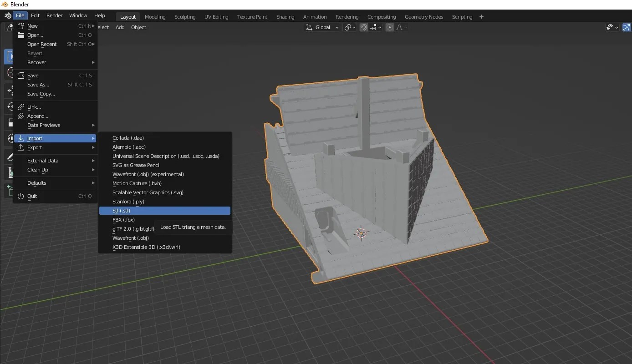The width and height of the screenshot is (632, 364).
Task: Open the Render menu
Action: pos(54,15)
